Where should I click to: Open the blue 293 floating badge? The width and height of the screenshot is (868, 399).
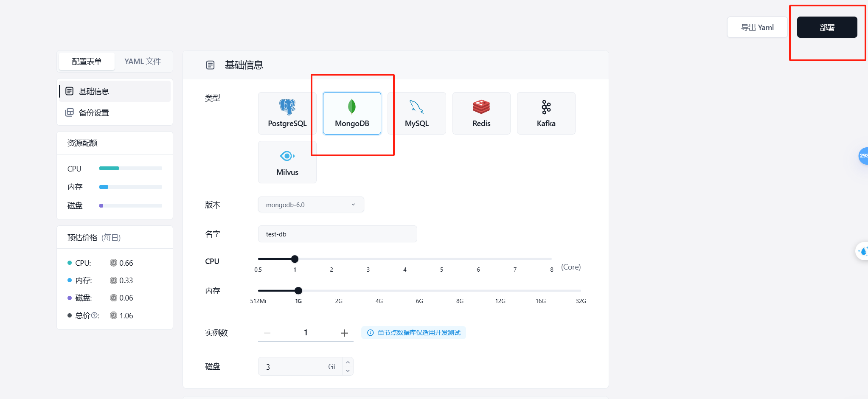864,156
